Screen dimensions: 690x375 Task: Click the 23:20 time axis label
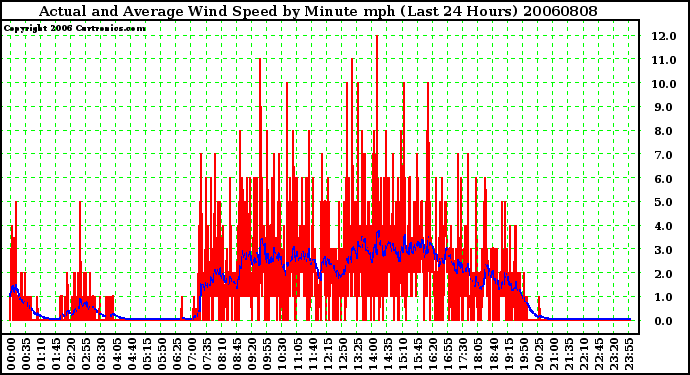click(613, 354)
